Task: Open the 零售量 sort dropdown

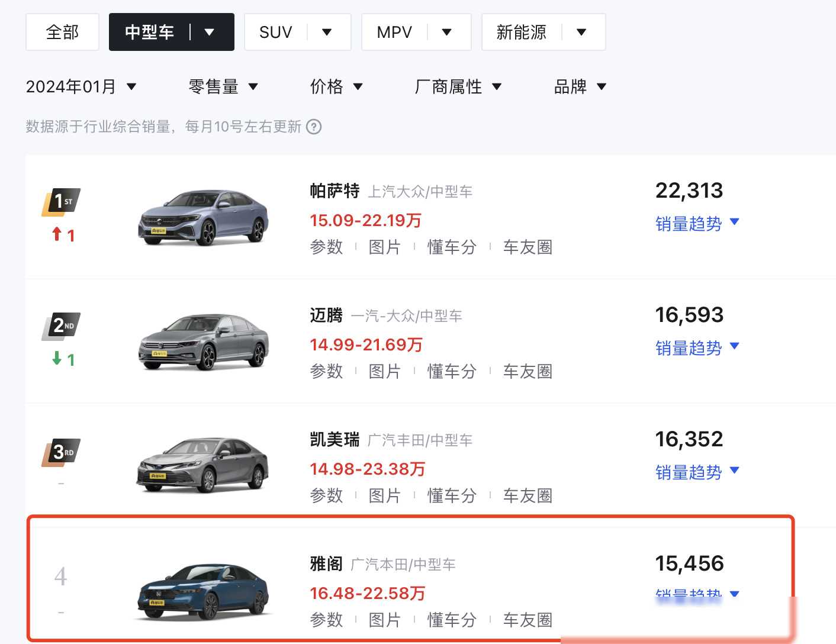Action: [x=223, y=87]
